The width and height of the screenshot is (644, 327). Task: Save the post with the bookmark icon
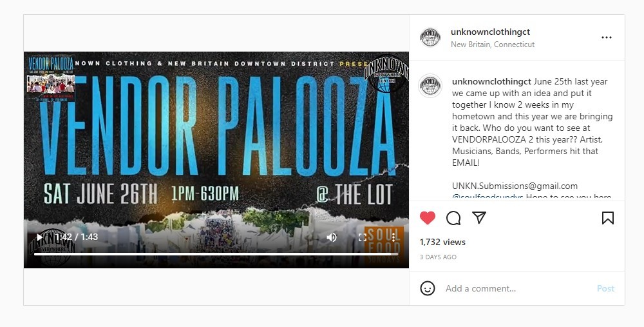tap(608, 218)
